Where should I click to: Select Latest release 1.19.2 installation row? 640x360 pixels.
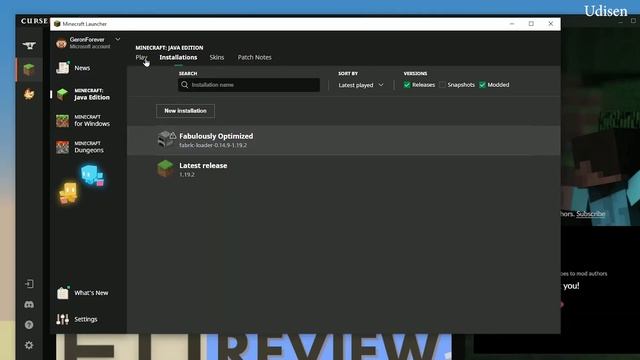(x=344, y=169)
